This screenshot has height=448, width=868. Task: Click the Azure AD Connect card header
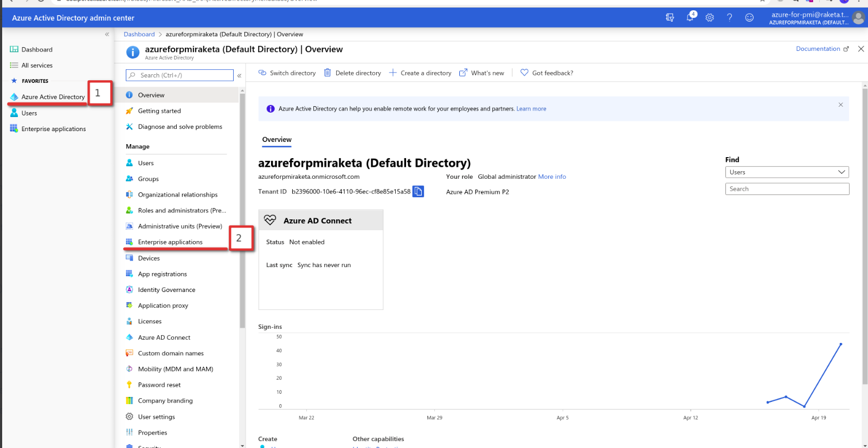(321, 220)
